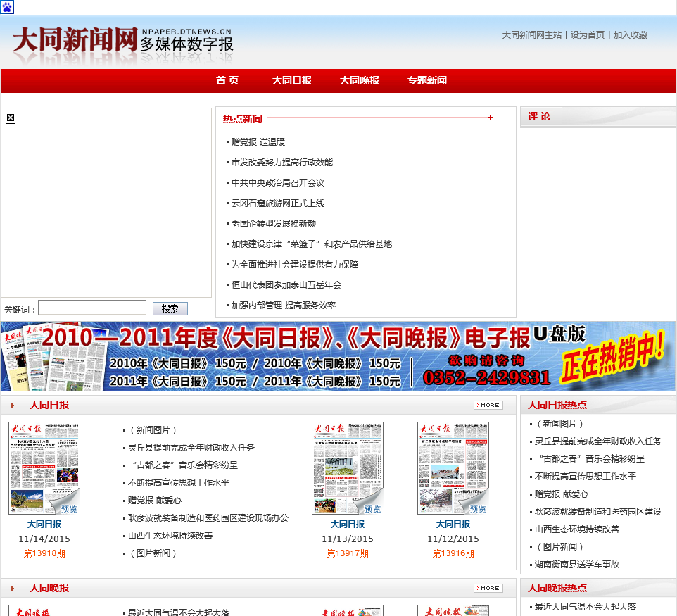677x616 pixels.
Task: Open news item 云冈石窟旅游网正式上线
Action: pyautogui.click(x=277, y=203)
